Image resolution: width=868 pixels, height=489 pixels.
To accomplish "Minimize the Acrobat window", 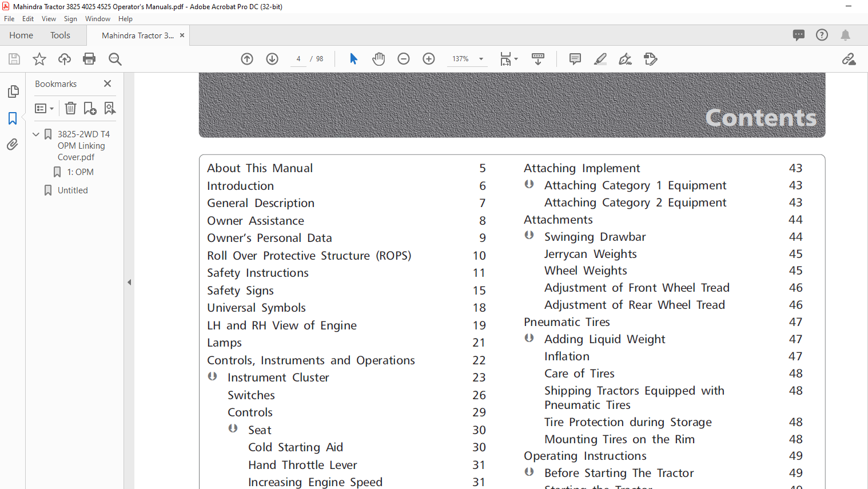I will (849, 6).
